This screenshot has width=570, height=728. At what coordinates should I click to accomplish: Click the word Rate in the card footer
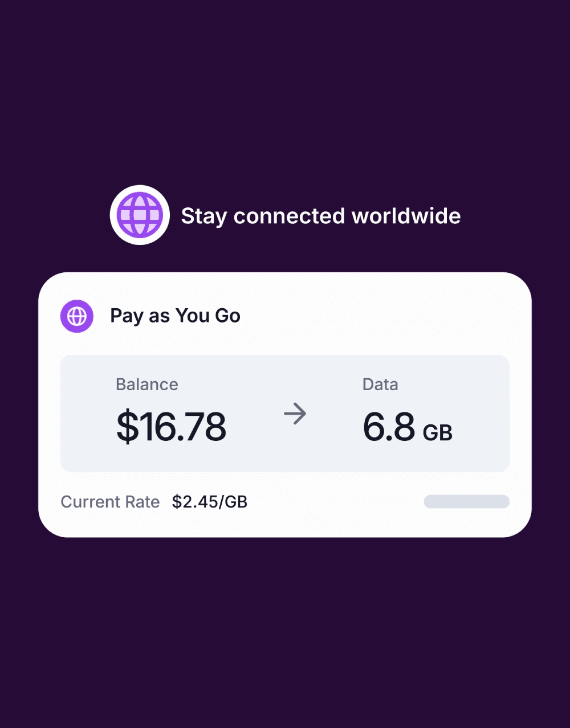(x=143, y=502)
